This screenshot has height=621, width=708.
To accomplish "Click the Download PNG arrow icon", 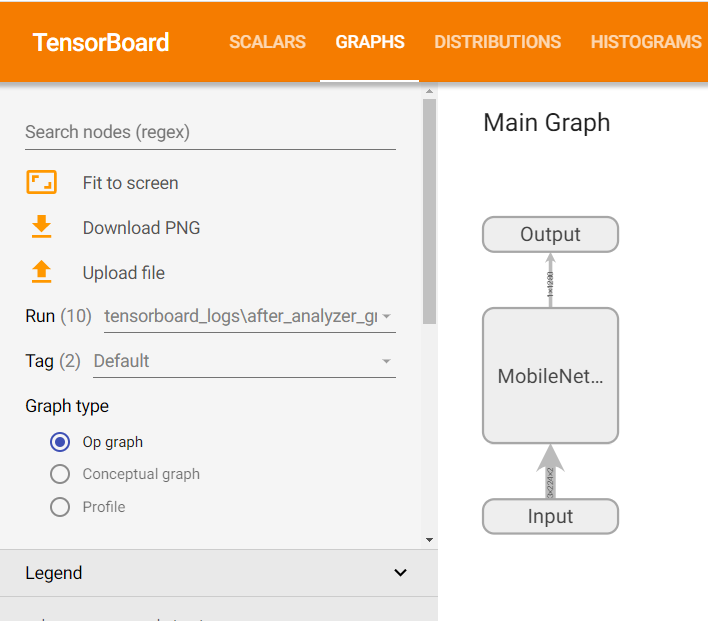I will point(42,227).
